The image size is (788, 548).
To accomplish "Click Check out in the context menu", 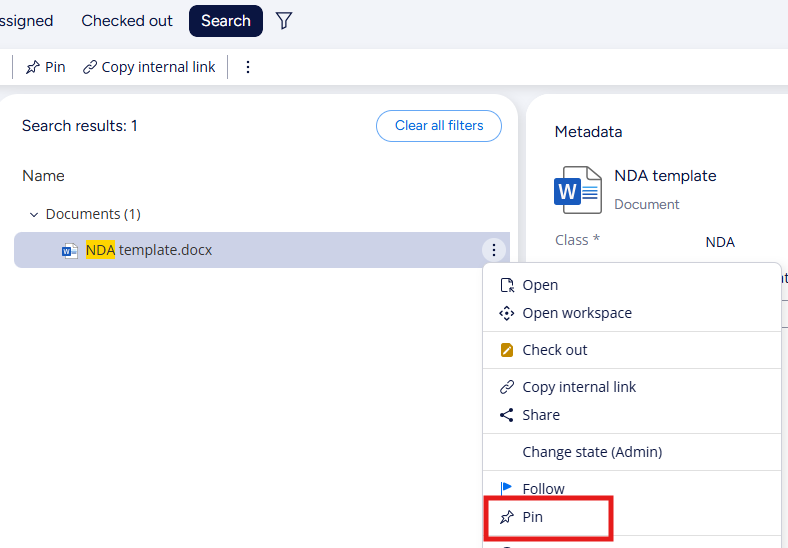I will (x=554, y=350).
